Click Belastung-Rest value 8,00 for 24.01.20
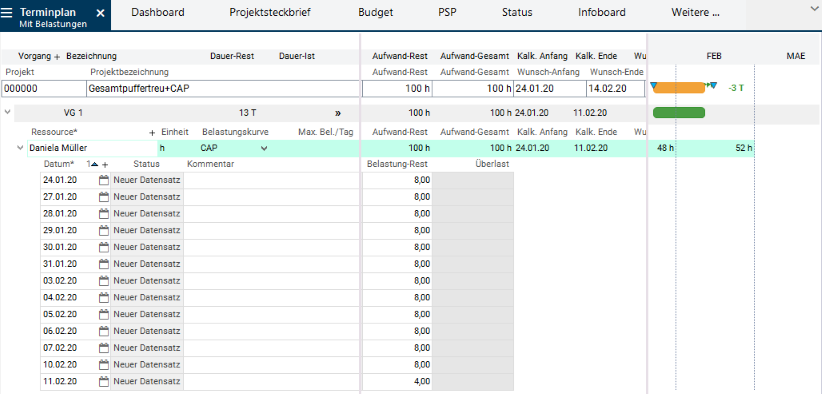Screen dimensions: 822x394 (397, 180)
